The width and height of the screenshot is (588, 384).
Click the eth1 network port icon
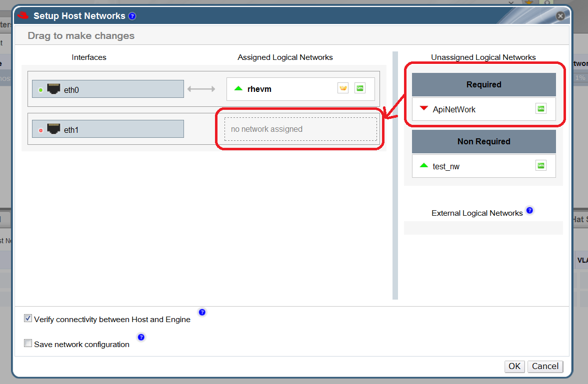tap(54, 129)
